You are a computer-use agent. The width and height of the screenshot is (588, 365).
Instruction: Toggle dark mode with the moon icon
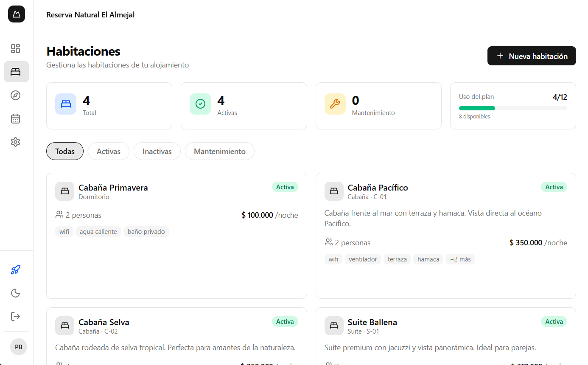point(16,293)
